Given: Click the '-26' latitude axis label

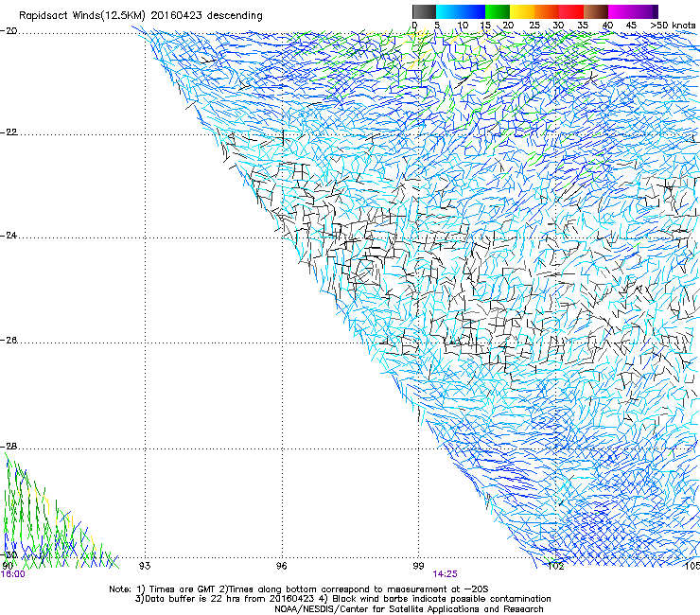Looking at the screenshot, I should (9, 341).
